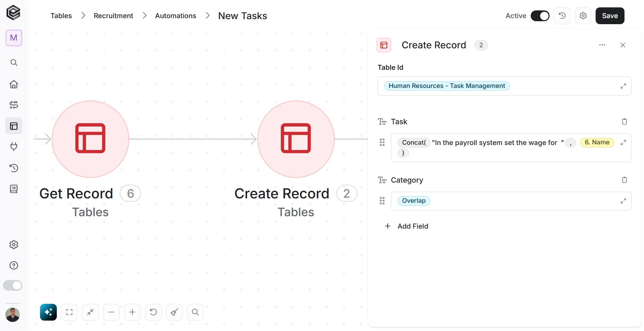Open the workflows icon in sidebar

pyautogui.click(x=14, y=105)
